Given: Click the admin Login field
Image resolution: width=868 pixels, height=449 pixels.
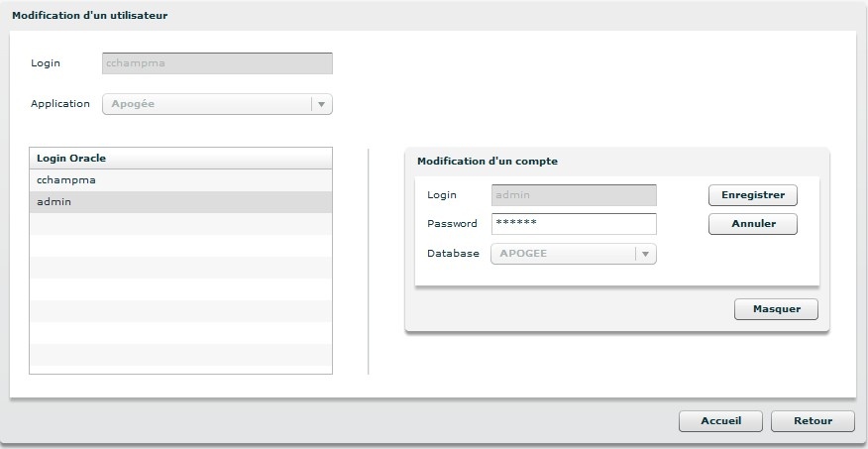Looking at the screenshot, I should 573,195.
